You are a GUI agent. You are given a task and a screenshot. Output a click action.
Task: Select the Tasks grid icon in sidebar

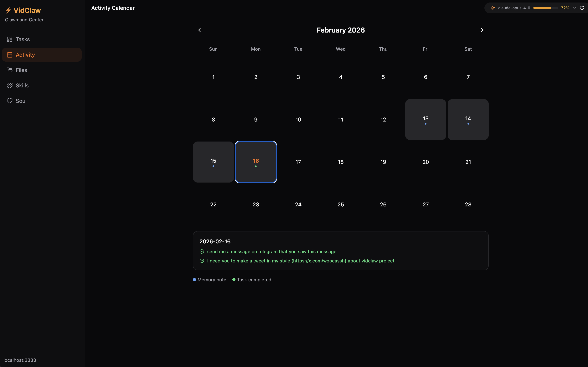point(10,39)
